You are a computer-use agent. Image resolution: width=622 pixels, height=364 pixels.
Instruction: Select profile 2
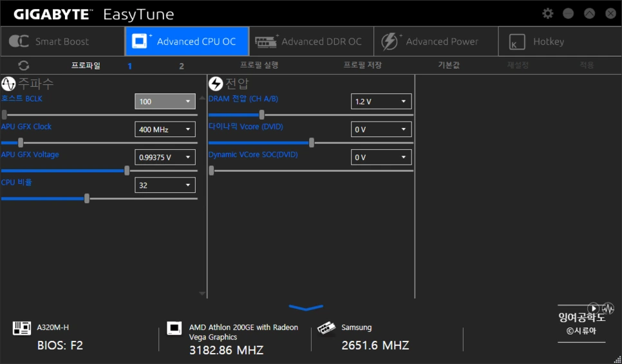point(182,66)
